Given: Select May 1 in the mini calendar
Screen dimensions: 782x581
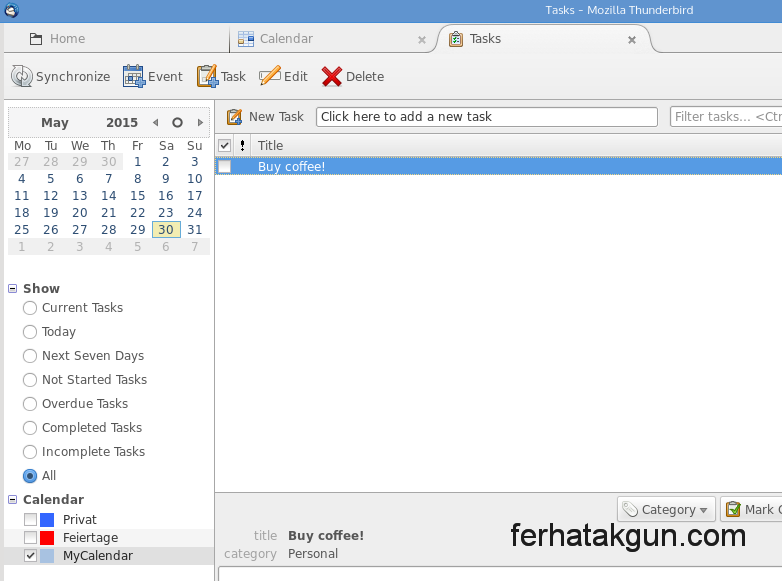Looking at the screenshot, I should click(x=137, y=162).
